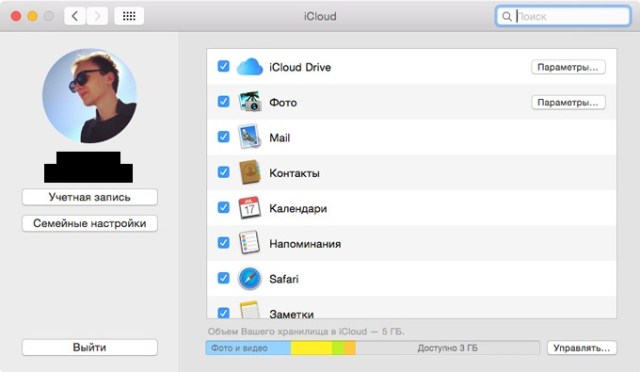Show all preferences grid button
640x372 pixels.
(129, 16)
